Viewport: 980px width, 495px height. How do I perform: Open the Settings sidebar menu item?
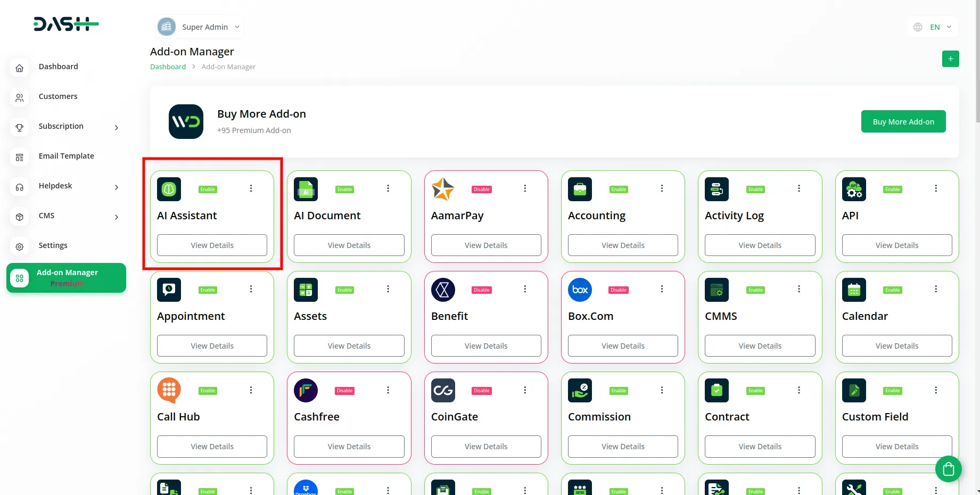pos(66,246)
